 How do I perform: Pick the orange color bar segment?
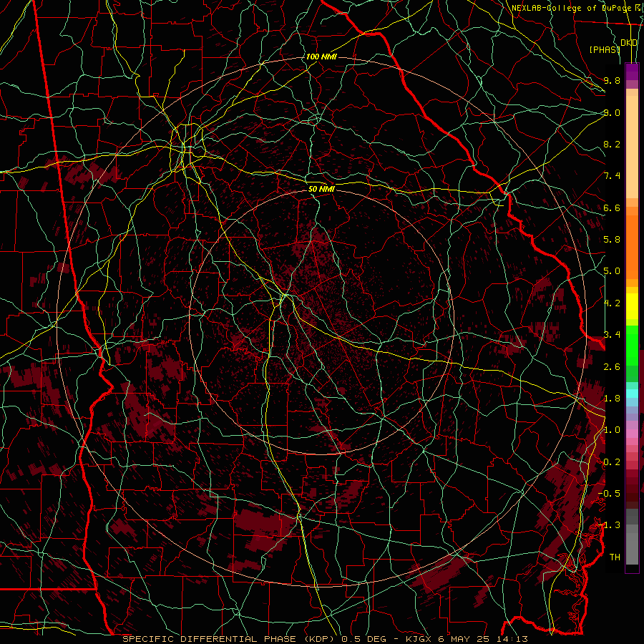[x=632, y=247]
